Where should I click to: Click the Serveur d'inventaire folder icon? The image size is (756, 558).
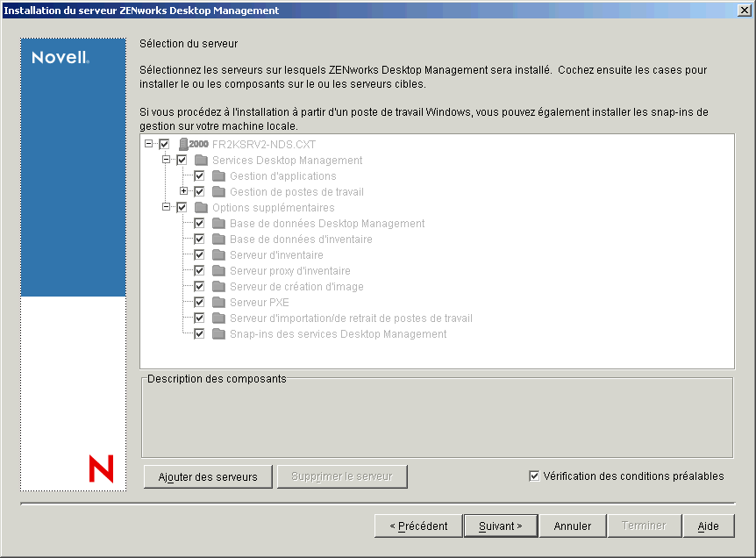point(218,254)
